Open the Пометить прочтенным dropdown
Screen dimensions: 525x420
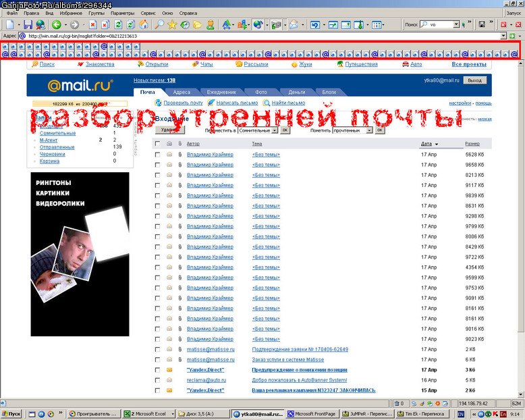pyautogui.click(x=352, y=130)
